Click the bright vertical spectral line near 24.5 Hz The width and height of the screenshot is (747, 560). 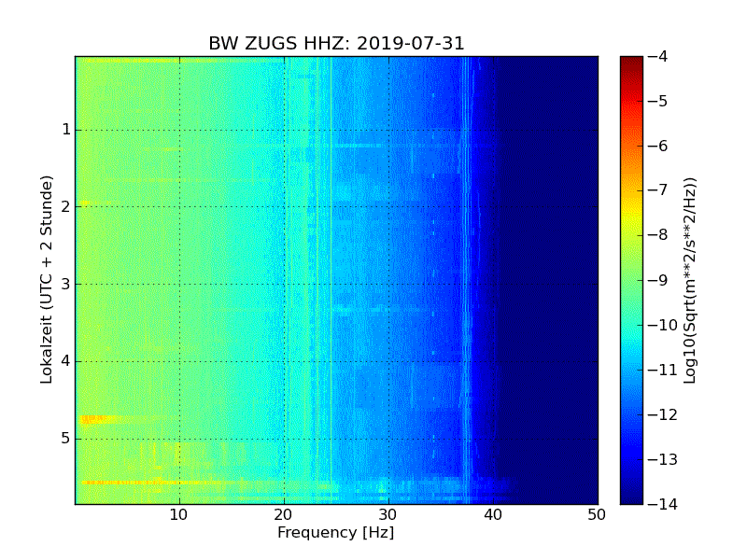[x=331, y=280]
